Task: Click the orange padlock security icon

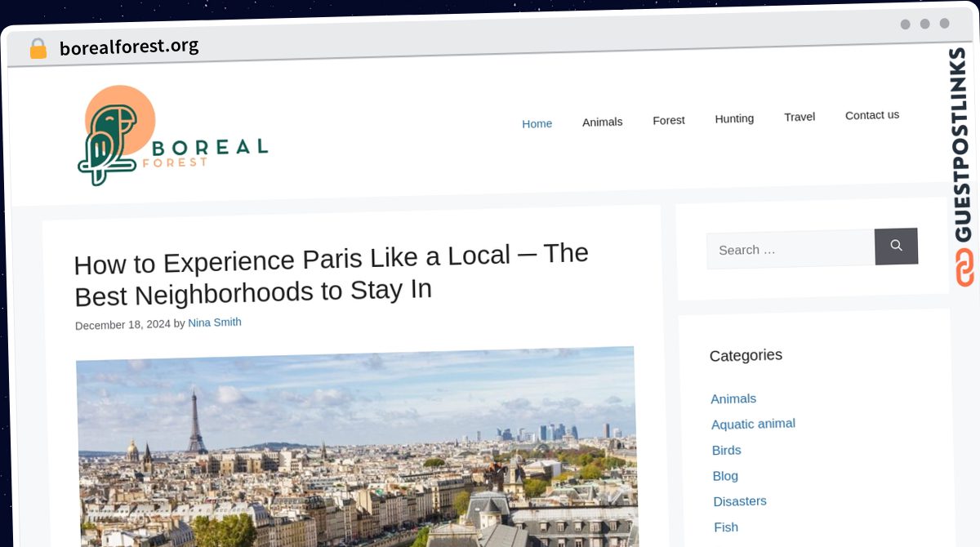Action: (38, 48)
